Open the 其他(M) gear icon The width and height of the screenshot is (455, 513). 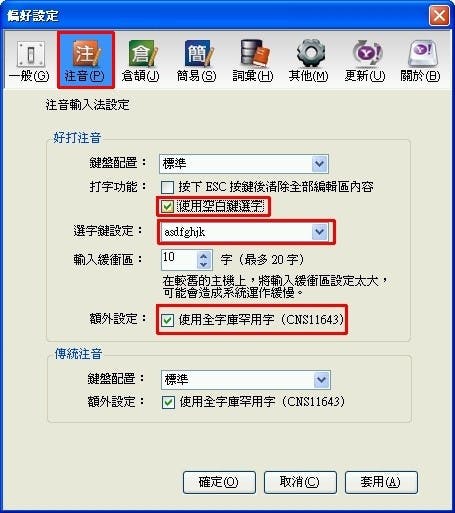pos(309,61)
